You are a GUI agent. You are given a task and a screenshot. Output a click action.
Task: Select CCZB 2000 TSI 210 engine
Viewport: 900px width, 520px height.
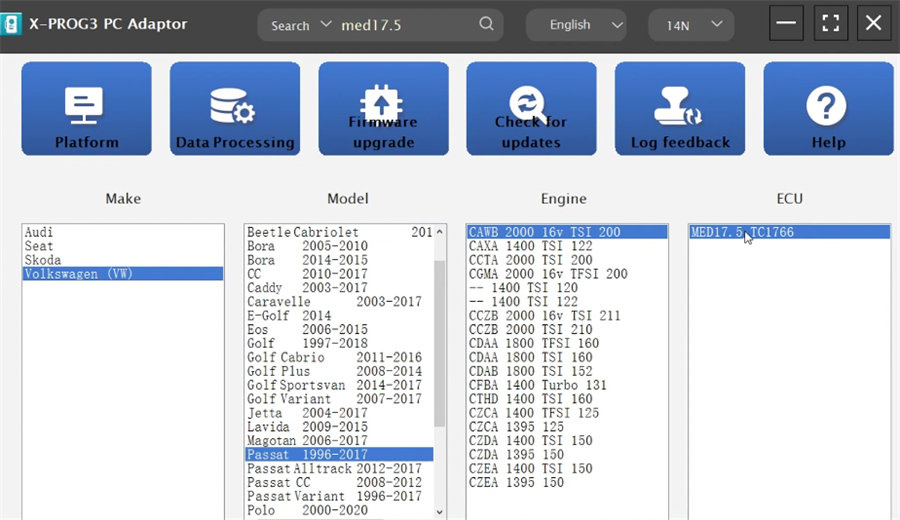coord(567,329)
